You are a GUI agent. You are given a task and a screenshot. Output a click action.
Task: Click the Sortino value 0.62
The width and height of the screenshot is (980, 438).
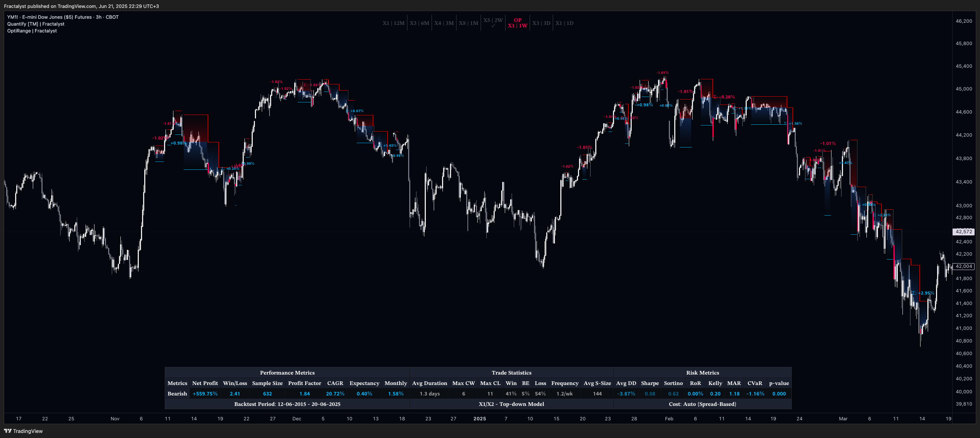point(673,394)
